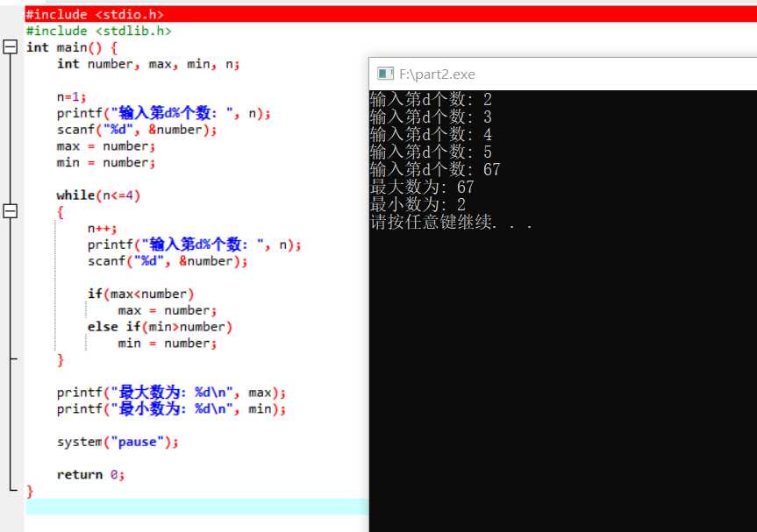Click the console output 最大数为: 67
This screenshot has width=757, height=532.
[422, 188]
